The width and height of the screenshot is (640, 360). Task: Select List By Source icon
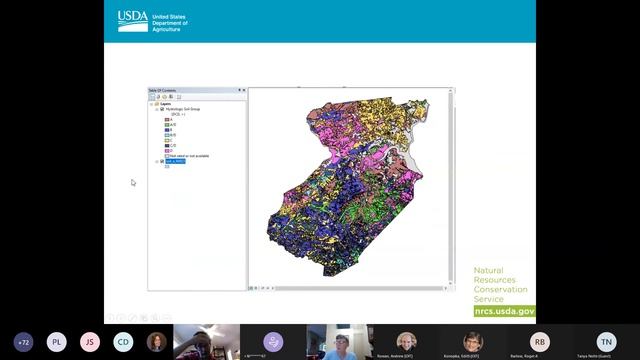(x=158, y=97)
